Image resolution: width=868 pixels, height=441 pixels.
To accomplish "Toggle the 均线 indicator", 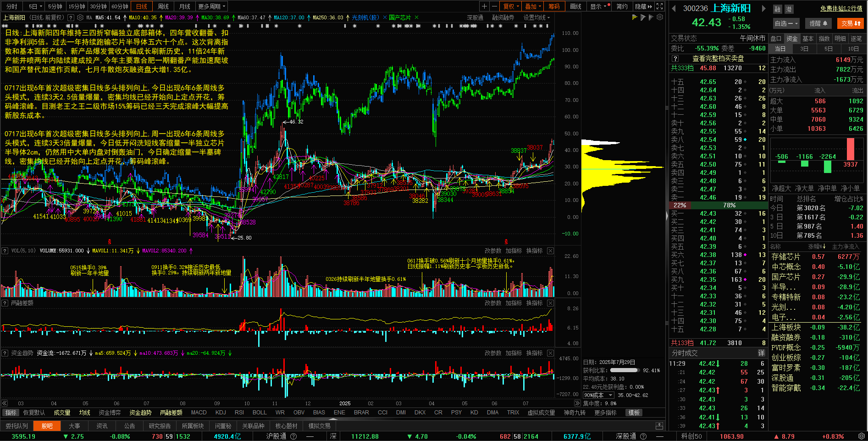I will (x=84, y=413).
